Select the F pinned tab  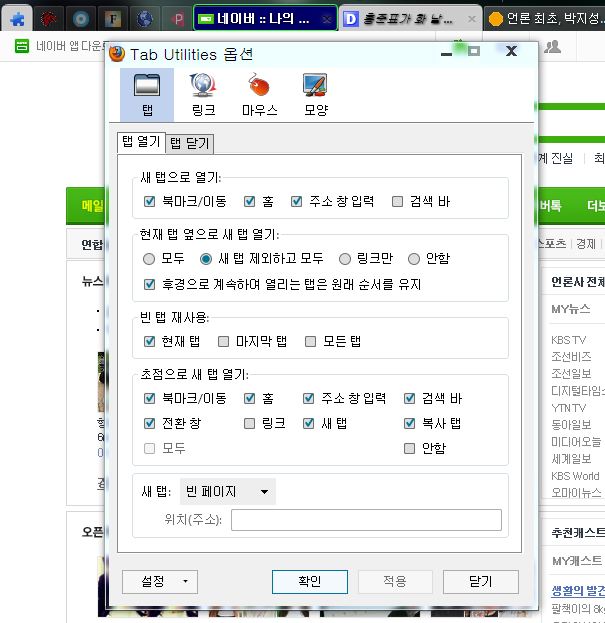[113, 19]
